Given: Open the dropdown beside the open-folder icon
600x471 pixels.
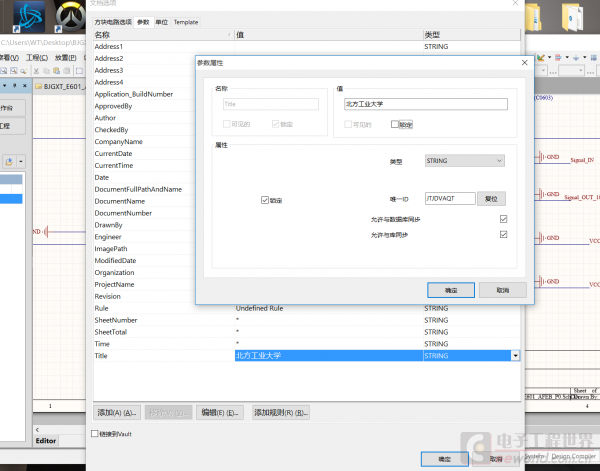Looking at the screenshot, I should pyautogui.click(x=21, y=161).
